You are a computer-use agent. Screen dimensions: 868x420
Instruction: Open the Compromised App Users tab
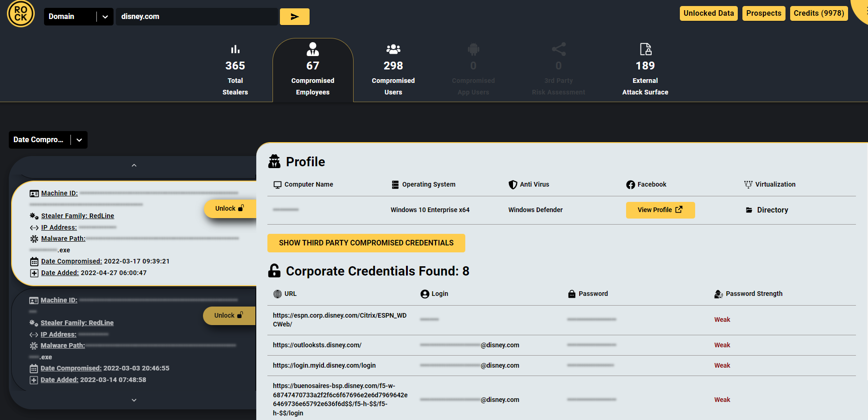coord(473,70)
